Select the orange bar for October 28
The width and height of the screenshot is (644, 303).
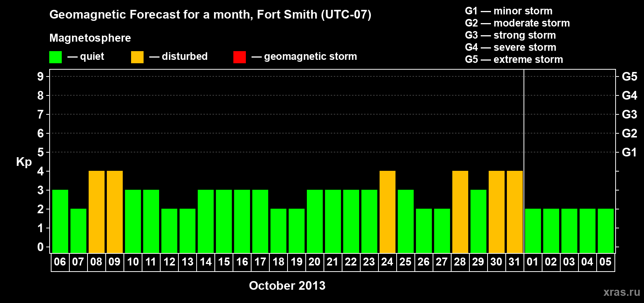460,212
